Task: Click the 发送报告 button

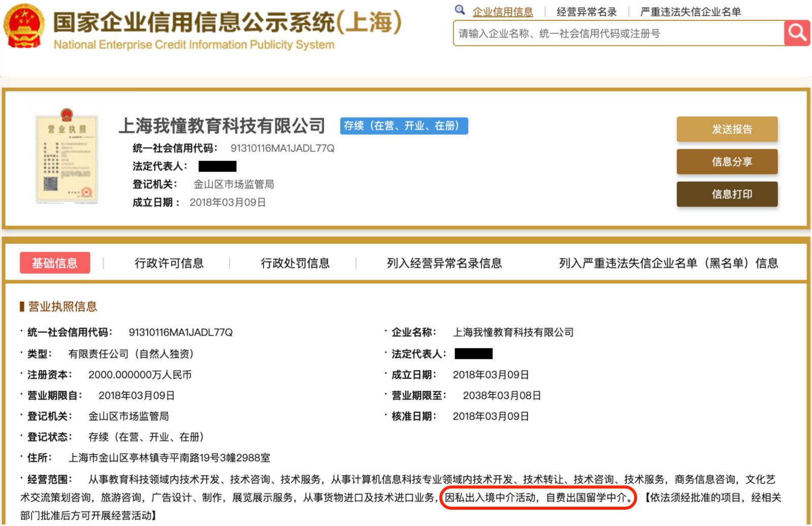Action: [727, 129]
